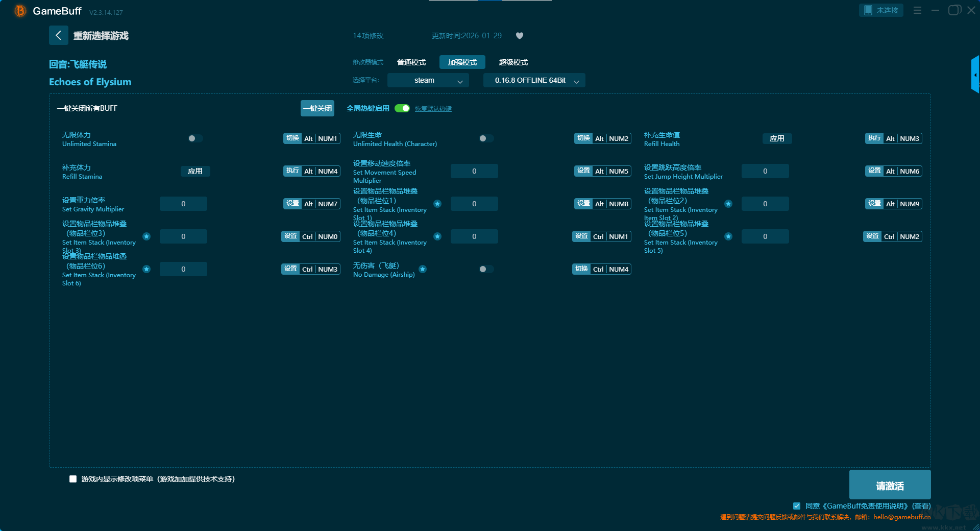Click the GameBuff logo icon

tap(20, 11)
